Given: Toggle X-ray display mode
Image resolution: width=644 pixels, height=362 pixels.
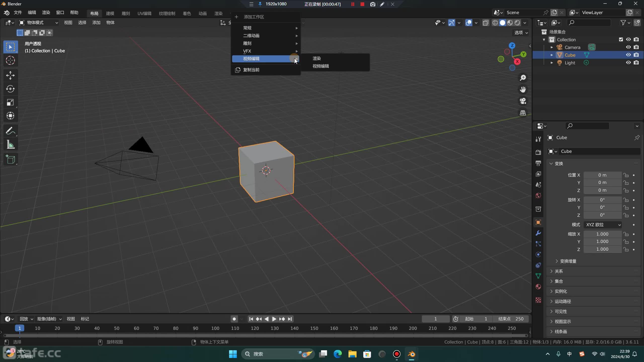Looking at the screenshot, I should point(486,23).
